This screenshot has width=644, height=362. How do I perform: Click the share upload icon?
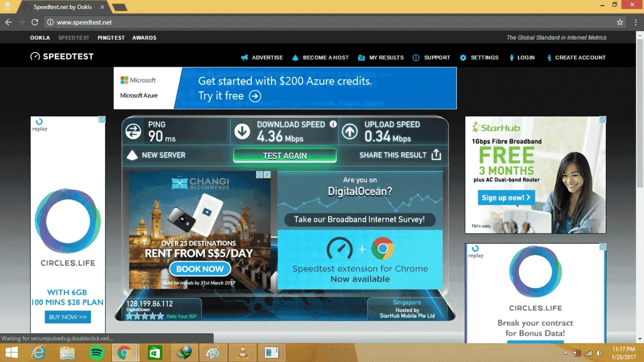point(436,155)
